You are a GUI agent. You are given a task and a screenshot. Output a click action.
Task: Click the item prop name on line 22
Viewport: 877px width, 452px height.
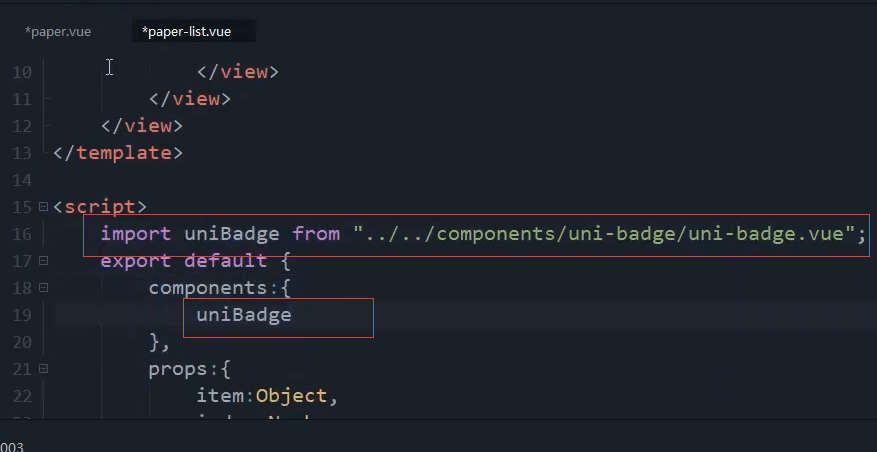[220, 396]
